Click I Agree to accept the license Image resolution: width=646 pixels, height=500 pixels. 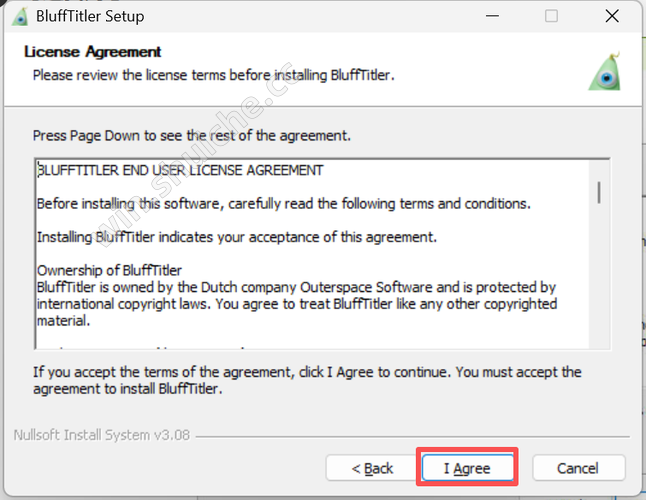click(x=468, y=467)
